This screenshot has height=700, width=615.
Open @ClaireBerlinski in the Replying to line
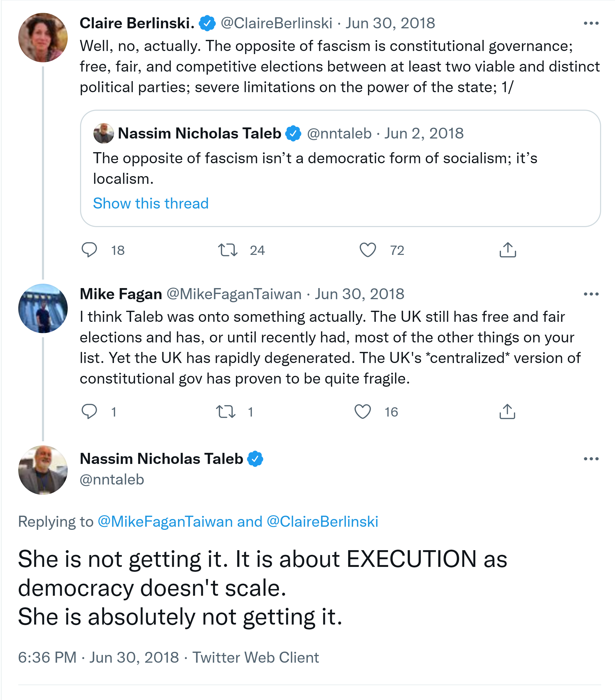(322, 522)
